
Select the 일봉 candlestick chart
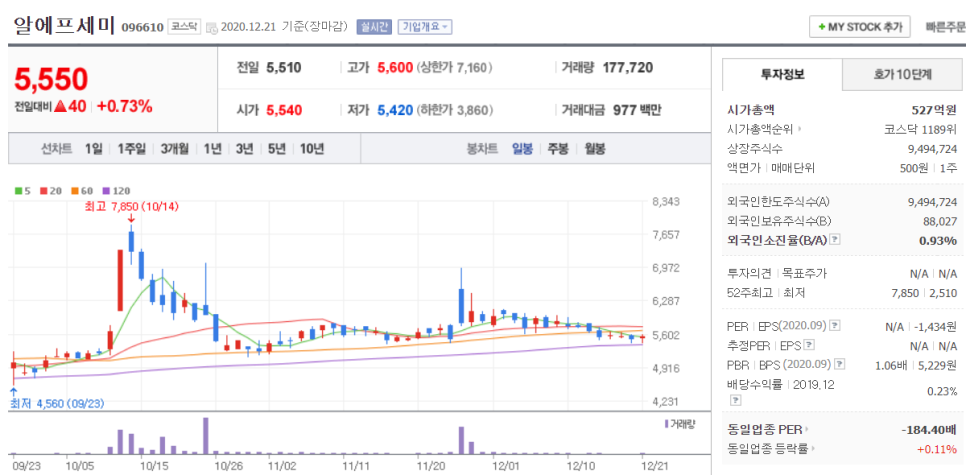[522, 148]
